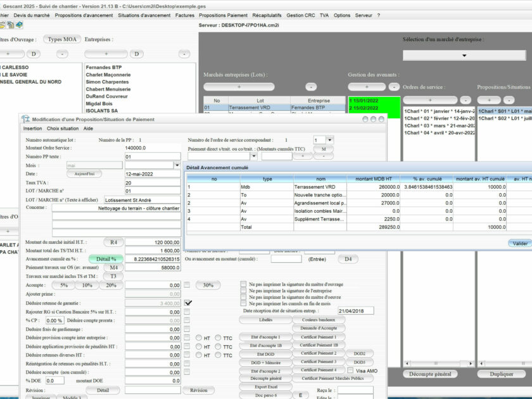Open the Choix situation dialog menu
This screenshot has height=399, width=532.
(63, 129)
